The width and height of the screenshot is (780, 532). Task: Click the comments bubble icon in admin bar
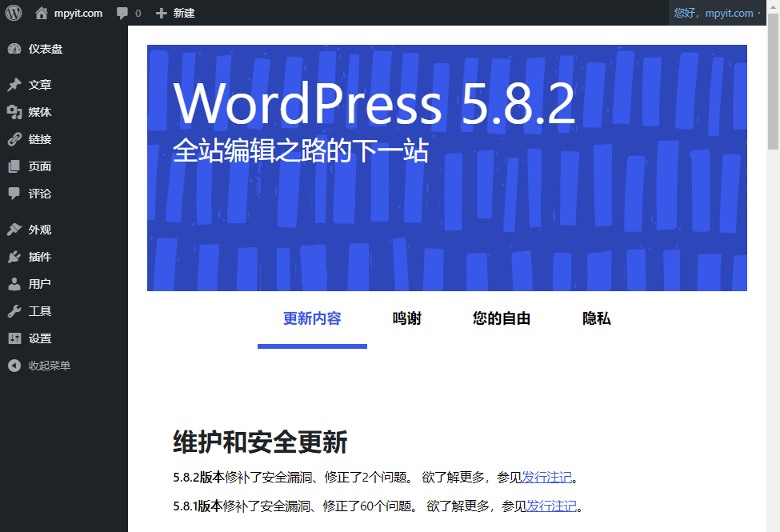click(x=122, y=14)
